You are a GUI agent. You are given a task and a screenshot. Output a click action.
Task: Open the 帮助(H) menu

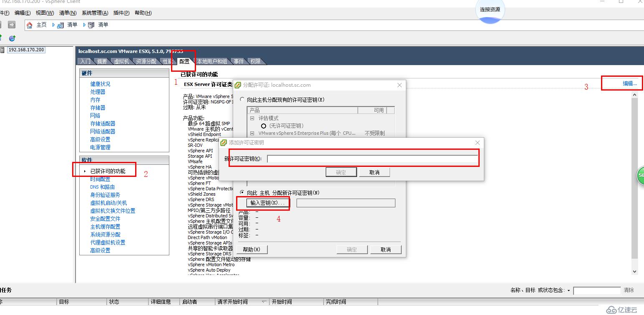(143, 13)
